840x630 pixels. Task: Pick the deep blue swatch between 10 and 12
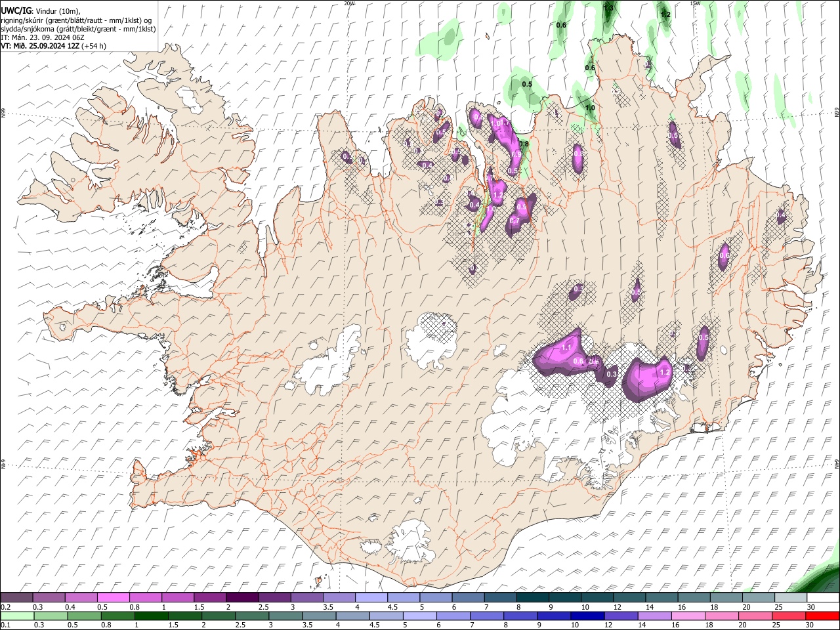[587, 616]
